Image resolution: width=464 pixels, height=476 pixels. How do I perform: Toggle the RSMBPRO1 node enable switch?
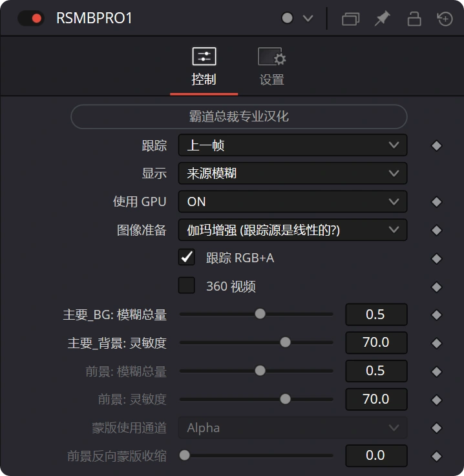click(31, 18)
